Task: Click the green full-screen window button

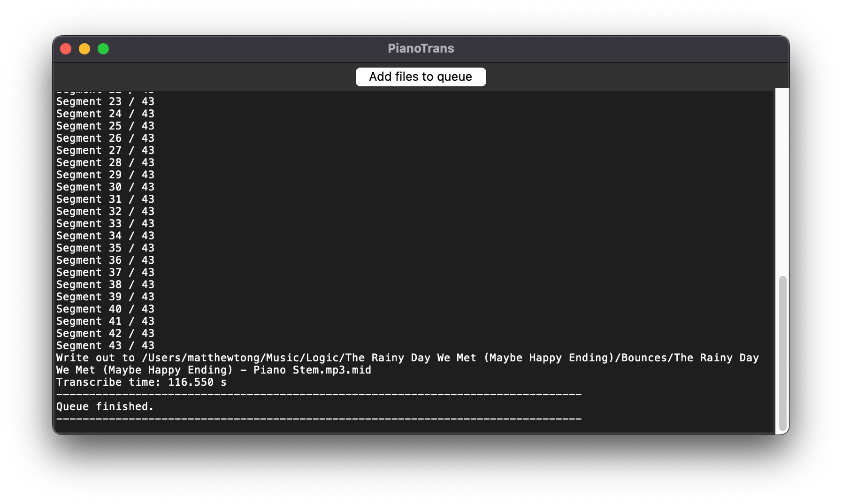Action: (103, 49)
